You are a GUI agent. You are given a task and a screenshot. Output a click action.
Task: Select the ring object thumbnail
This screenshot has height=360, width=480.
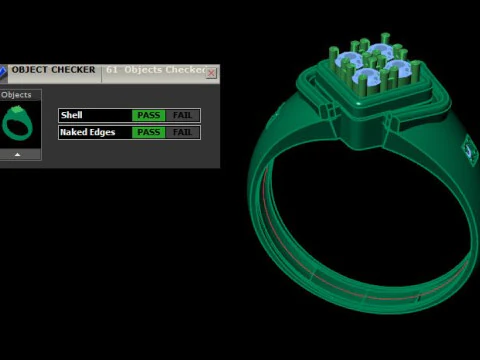point(17,124)
